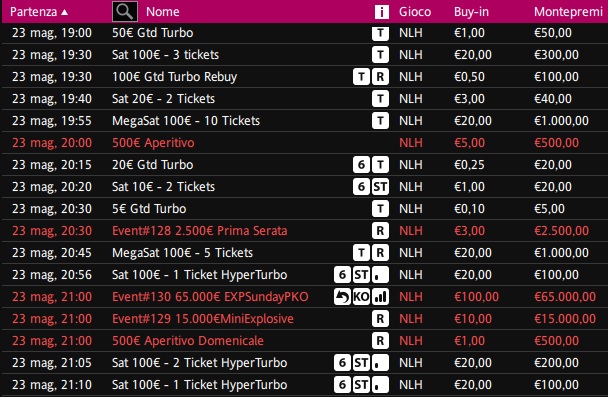Click the Nome column header
Screen dimensions: 608x397
pyautogui.click(x=162, y=12)
